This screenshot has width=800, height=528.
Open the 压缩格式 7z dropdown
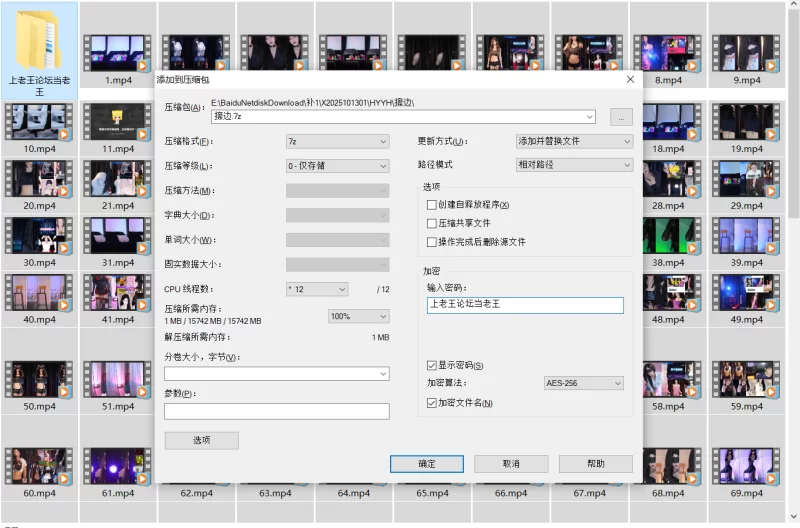click(x=337, y=141)
